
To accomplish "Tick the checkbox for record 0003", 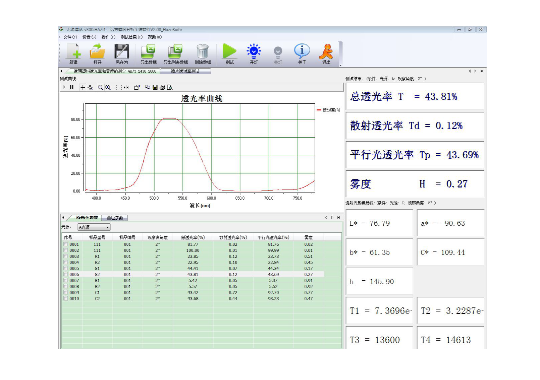I will tap(65, 256).
